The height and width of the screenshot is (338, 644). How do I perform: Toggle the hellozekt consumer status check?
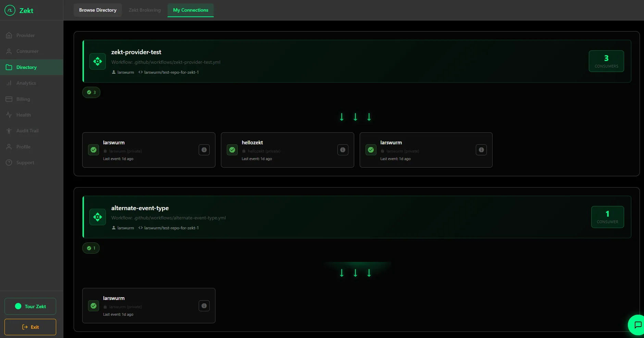pyautogui.click(x=232, y=150)
